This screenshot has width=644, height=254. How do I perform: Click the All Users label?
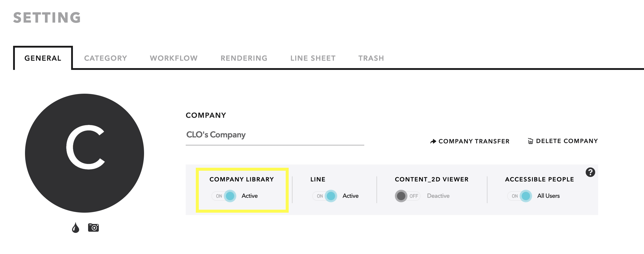[x=548, y=196]
